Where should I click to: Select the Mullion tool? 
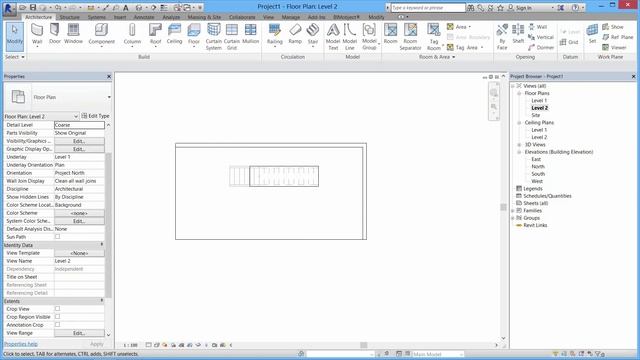251,33
